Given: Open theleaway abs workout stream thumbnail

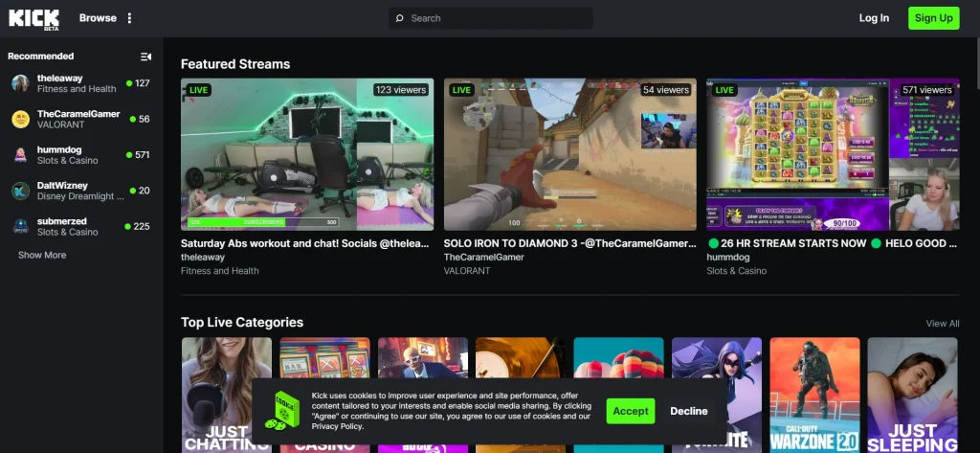Looking at the screenshot, I should click(307, 154).
